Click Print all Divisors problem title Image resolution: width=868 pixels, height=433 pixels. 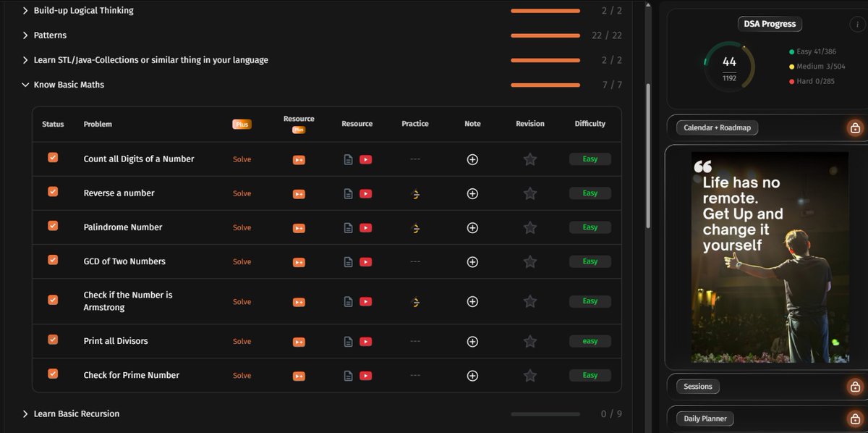point(116,341)
